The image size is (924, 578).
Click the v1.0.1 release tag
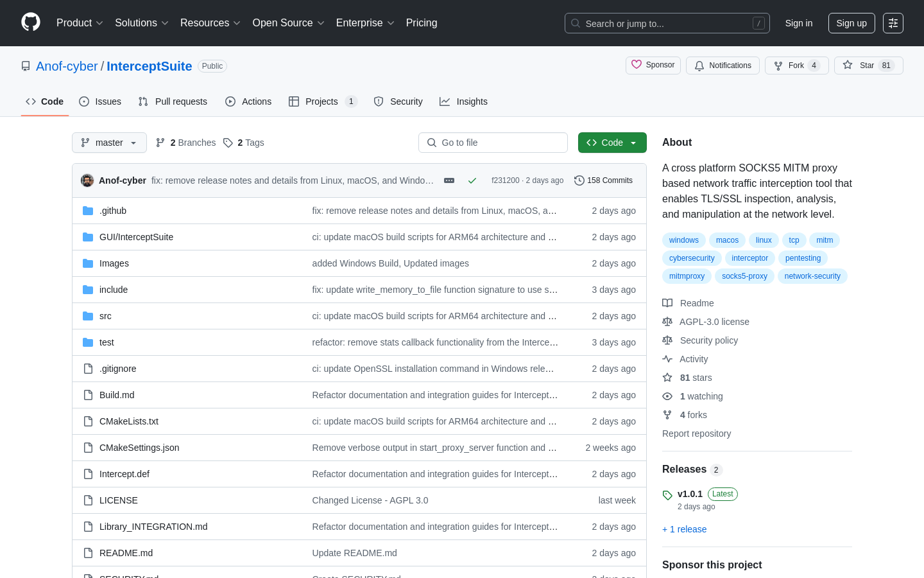point(690,494)
